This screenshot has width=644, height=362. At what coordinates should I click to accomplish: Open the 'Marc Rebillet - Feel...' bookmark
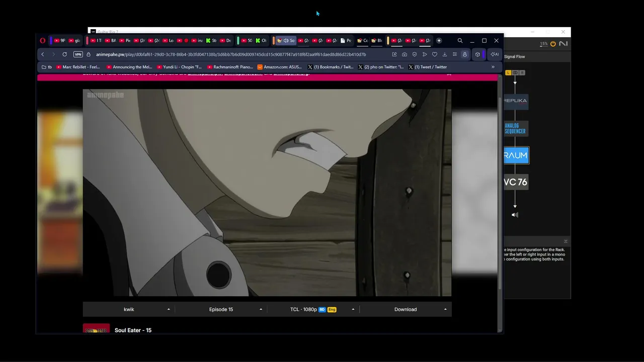point(78,67)
